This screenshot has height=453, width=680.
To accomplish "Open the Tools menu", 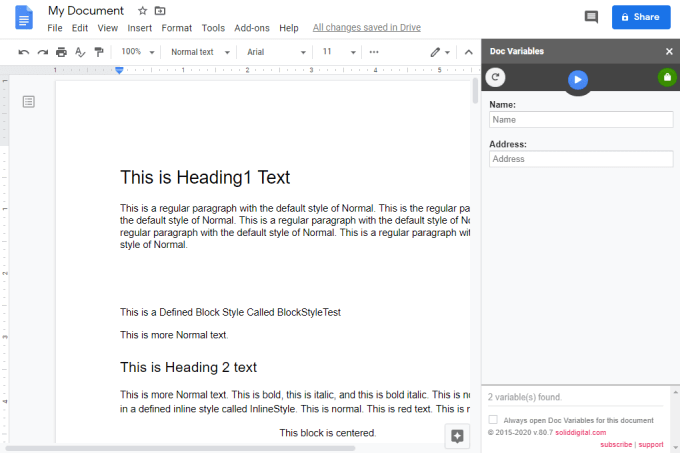I will [213, 28].
